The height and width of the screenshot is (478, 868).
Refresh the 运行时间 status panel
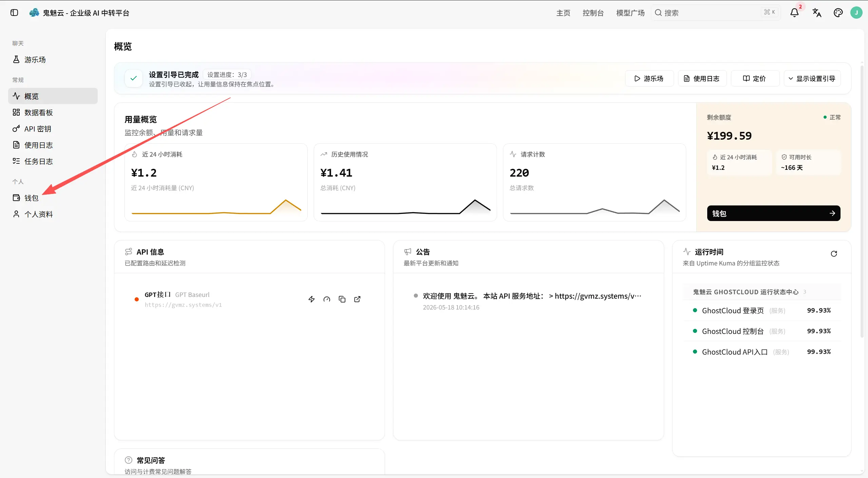834,254
